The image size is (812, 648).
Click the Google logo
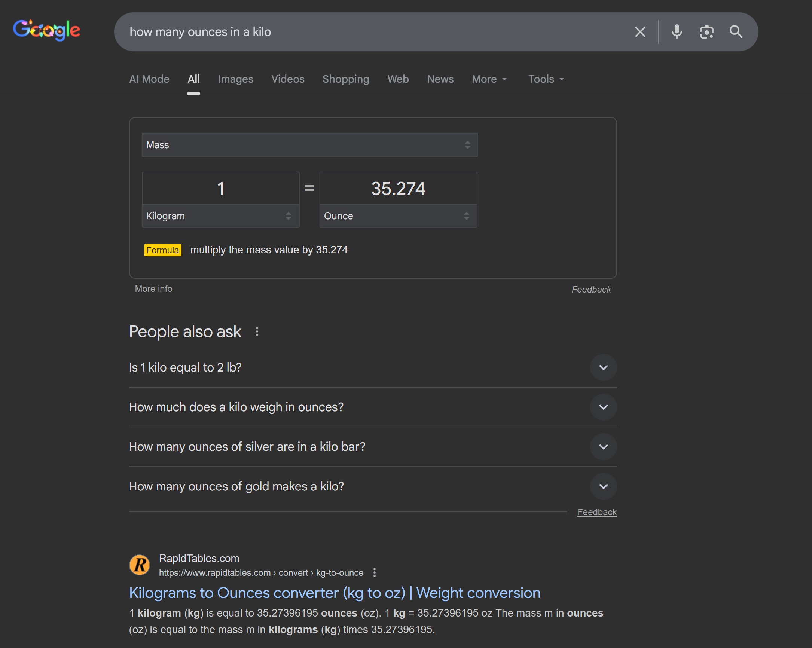tap(46, 30)
